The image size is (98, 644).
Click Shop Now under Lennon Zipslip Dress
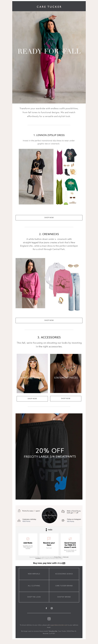click(x=49, y=217)
